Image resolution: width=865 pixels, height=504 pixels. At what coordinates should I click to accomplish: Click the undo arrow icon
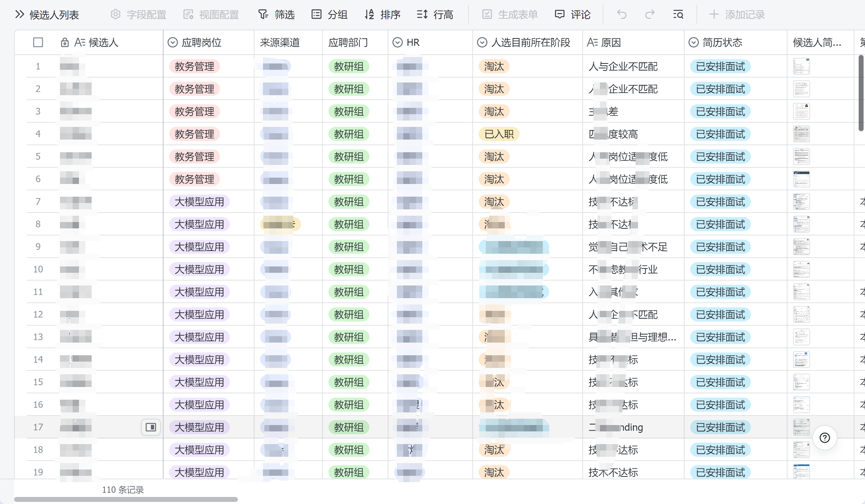coord(622,14)
